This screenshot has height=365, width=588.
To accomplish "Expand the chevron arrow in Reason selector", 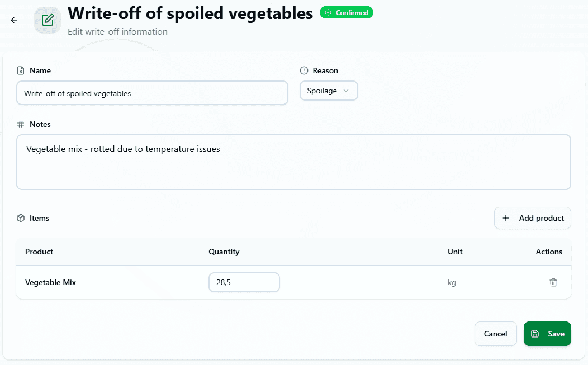I will point(346,91).
